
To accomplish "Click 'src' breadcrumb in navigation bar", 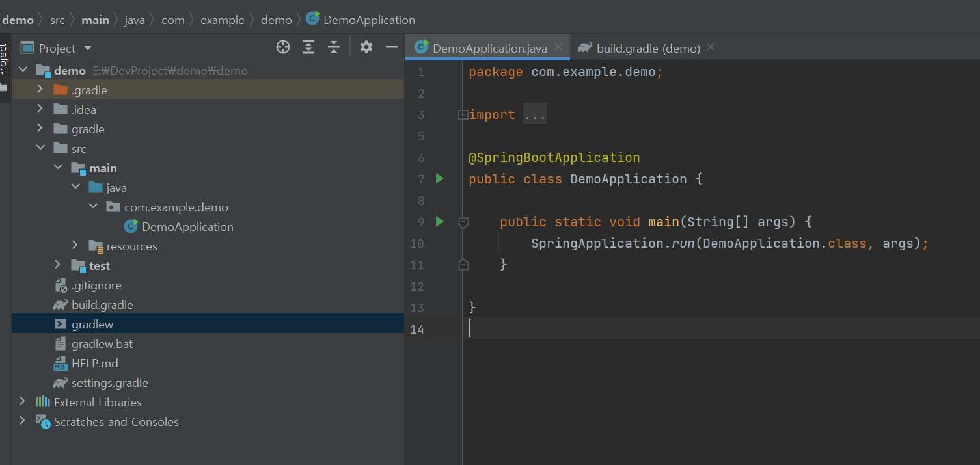I will (57, 20).
